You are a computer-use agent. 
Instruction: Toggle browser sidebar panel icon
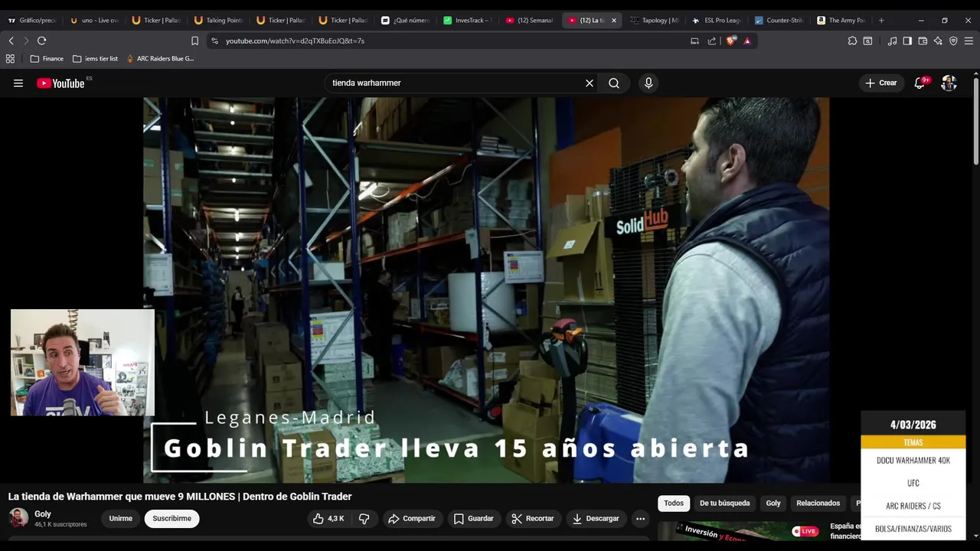pos(907,41)
